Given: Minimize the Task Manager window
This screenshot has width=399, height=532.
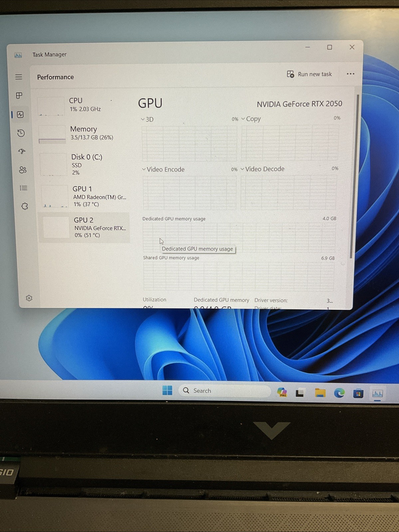Looking at the screenshot, I should click(x=308, y=47).
